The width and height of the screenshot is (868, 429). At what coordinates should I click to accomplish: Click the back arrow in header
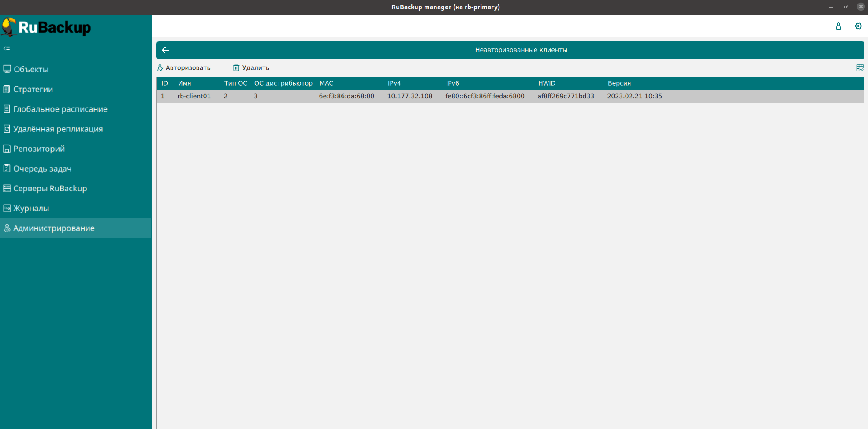coord(165,50)
